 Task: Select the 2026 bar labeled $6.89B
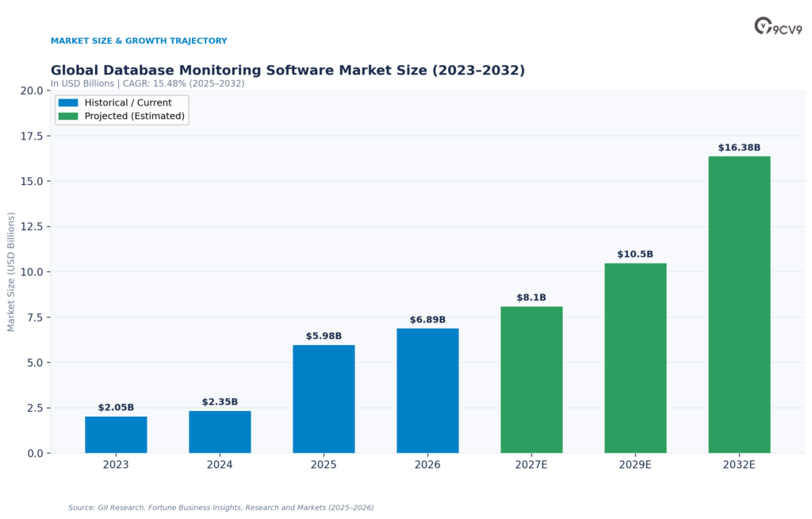pyautogui.click(x=427, y=391)
